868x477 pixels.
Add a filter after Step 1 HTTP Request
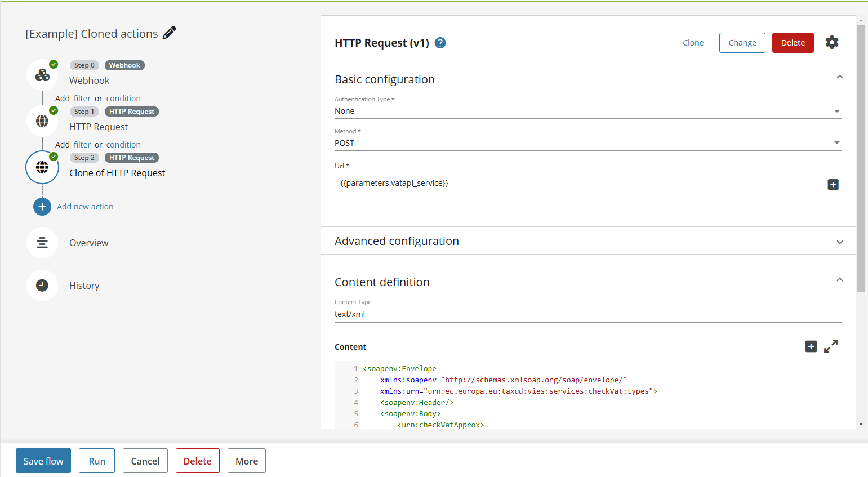(x=82, y=145)
